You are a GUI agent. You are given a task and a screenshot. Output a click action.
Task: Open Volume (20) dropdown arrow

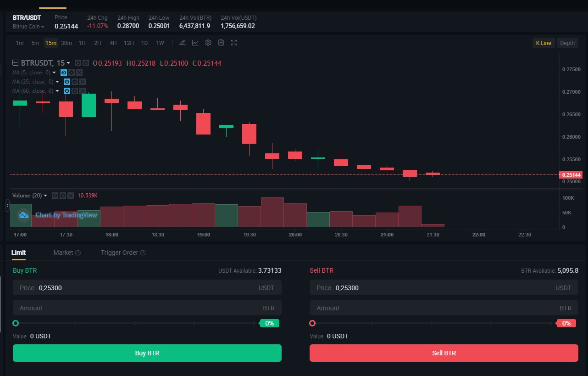pyautogui.click(x=45, y=196)
